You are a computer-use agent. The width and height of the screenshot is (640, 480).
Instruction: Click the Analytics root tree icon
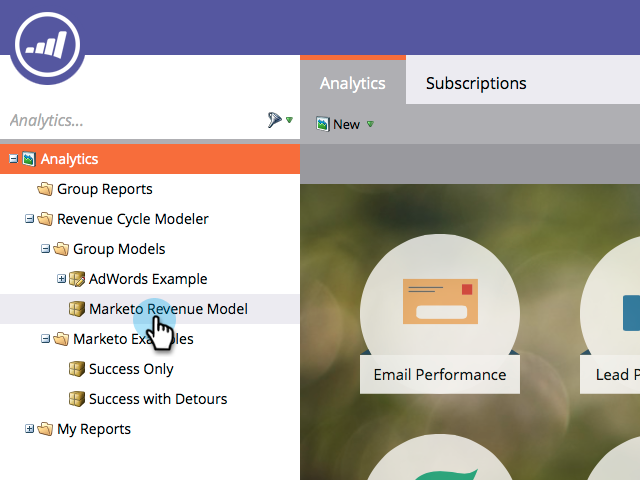point(29,159)
